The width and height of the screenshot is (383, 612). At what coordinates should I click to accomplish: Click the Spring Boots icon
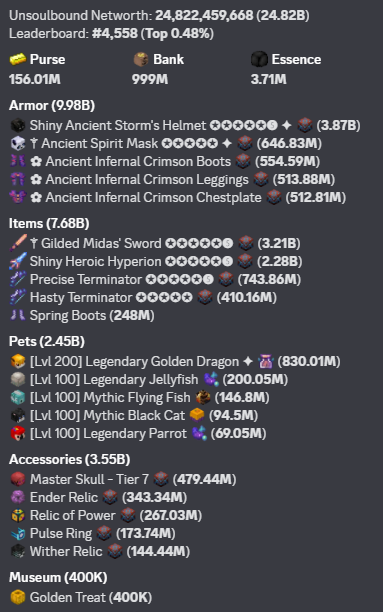pyautogui.click(x=18, y=315)
